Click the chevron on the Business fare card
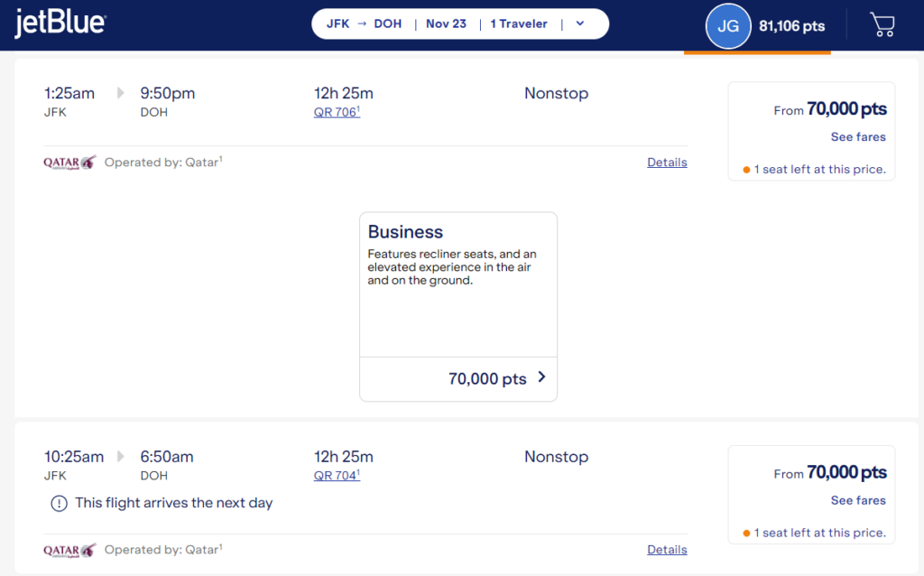 [x=543, y=379]
